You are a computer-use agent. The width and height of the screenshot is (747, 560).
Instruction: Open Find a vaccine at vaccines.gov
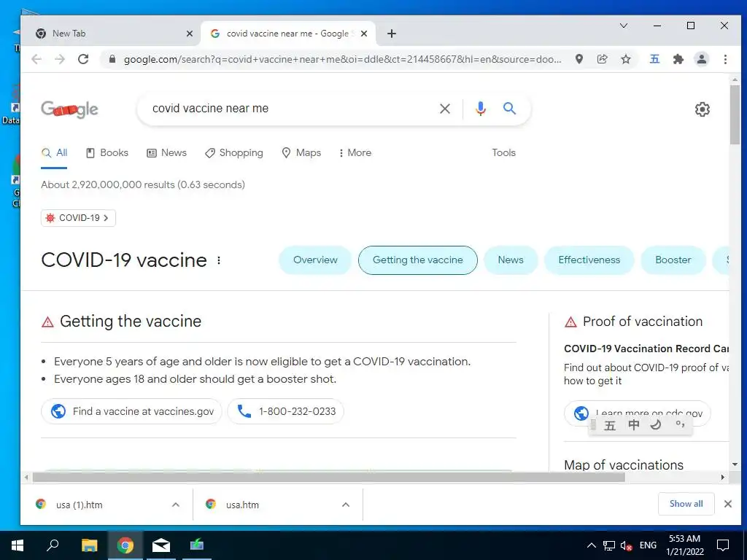pyautogui.click(x=131, y=411)
